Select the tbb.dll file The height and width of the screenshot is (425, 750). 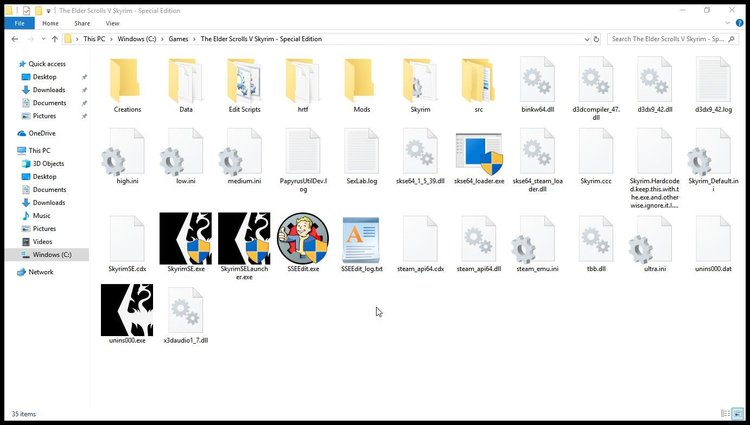(x=596, y=244)
